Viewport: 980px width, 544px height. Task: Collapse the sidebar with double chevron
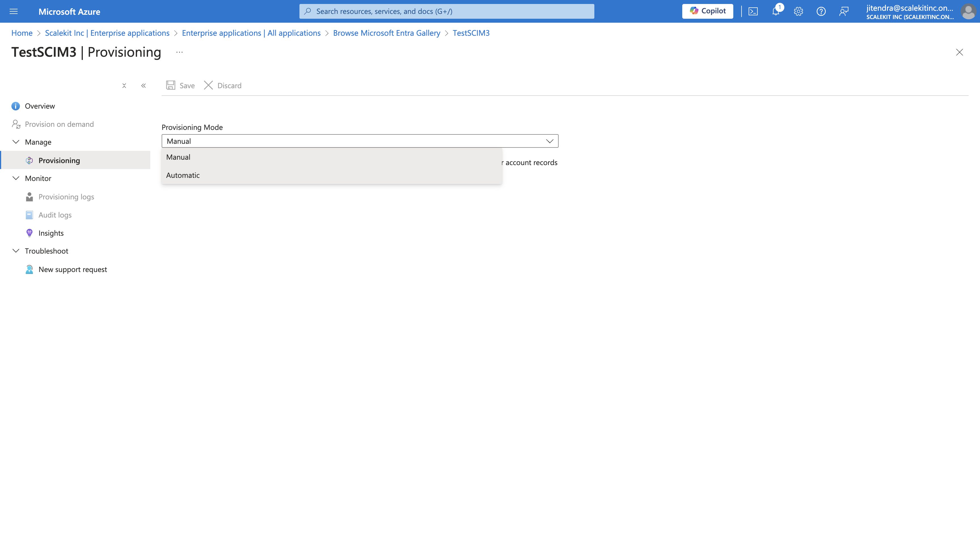(143, 86)
